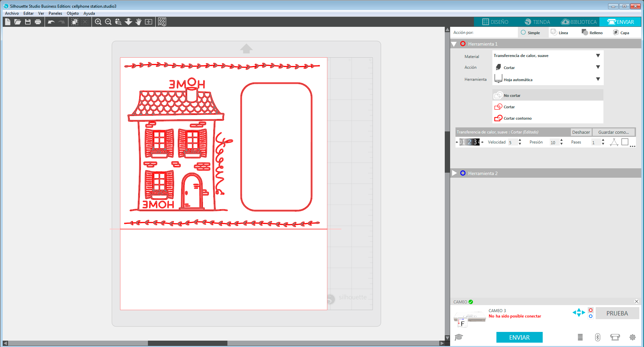Undo the last action in toolbar

[x=51, y=22]
